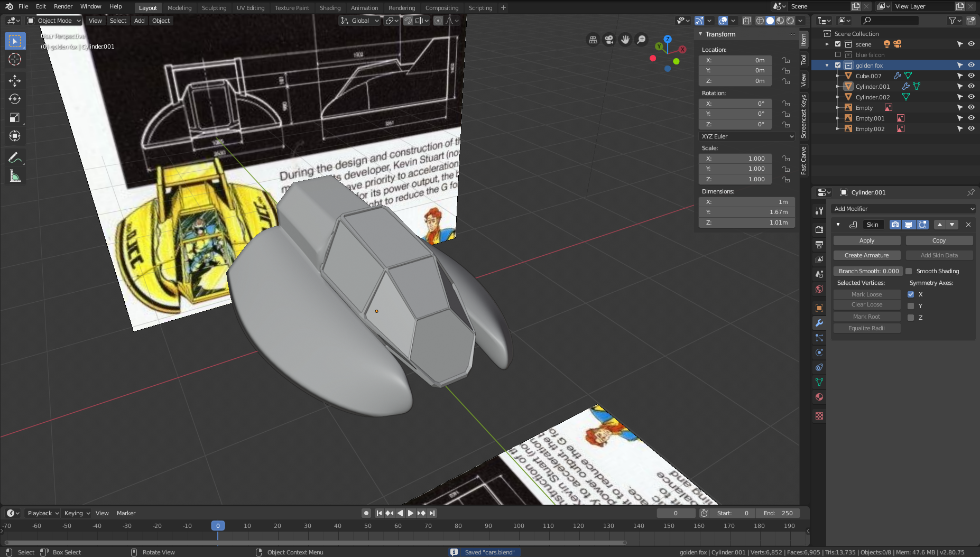This screenshot has height=557, width=980.
Task: Click the Scale X value field
Action: click(x=735, y=159)
